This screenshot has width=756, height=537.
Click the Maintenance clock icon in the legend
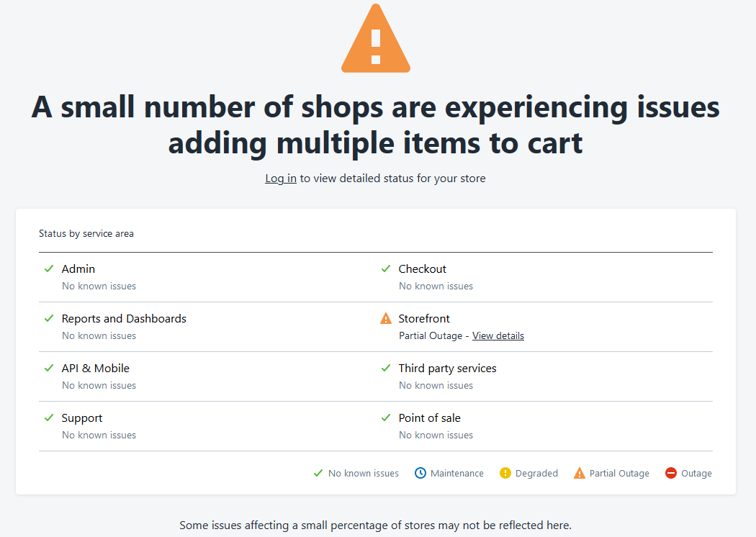[420, 473]
